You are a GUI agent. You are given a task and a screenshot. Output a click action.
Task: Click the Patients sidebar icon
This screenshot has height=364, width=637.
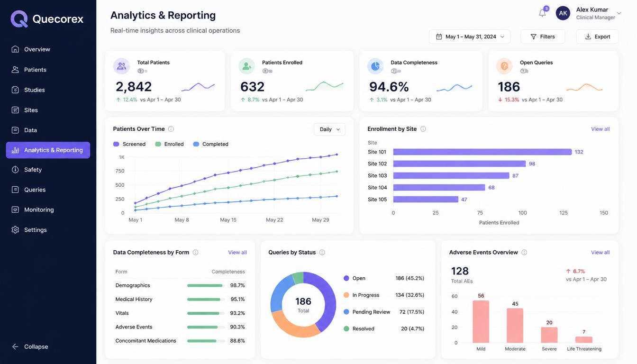coord(15,70)
